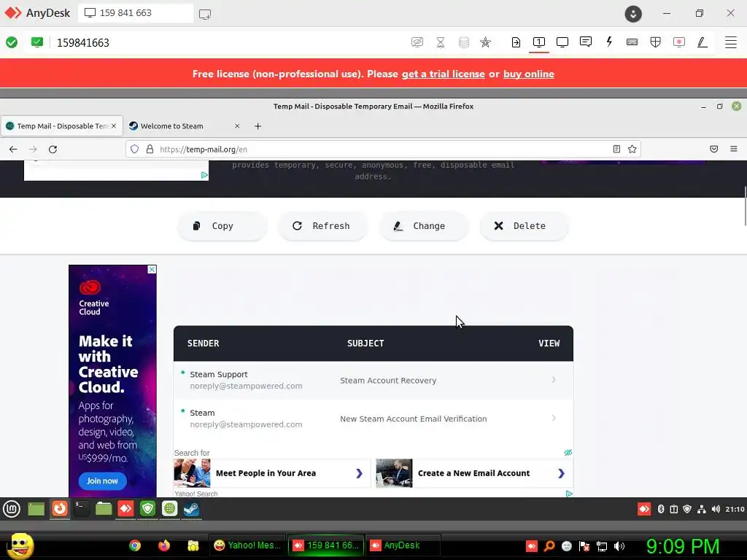Click the padlock site info icon
This screenshot has height=560, width=747.
coord(150,149)
